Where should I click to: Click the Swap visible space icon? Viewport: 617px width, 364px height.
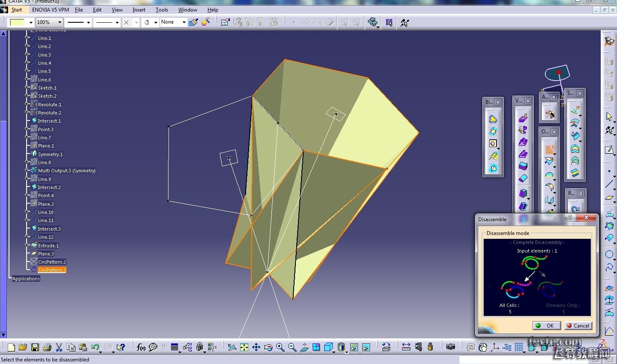pos(366,347)
